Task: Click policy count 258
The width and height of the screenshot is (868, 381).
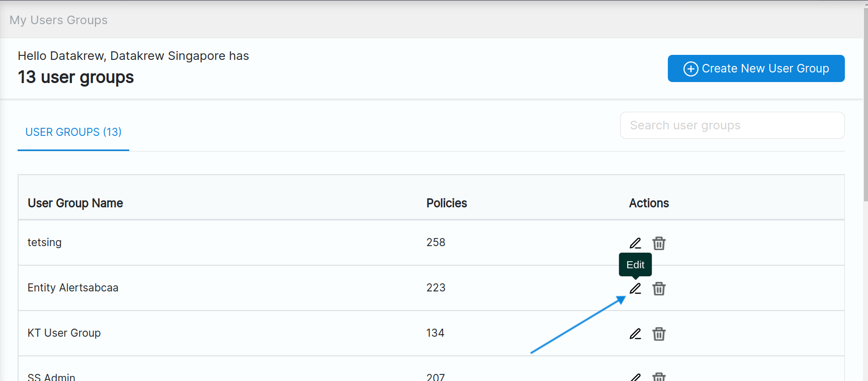Action: (x=436, y=243)
